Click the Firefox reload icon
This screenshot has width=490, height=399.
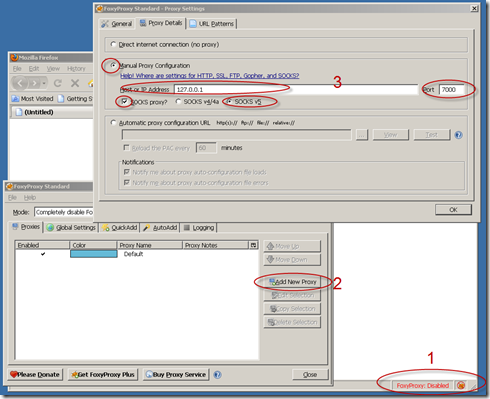coord(58,83)
